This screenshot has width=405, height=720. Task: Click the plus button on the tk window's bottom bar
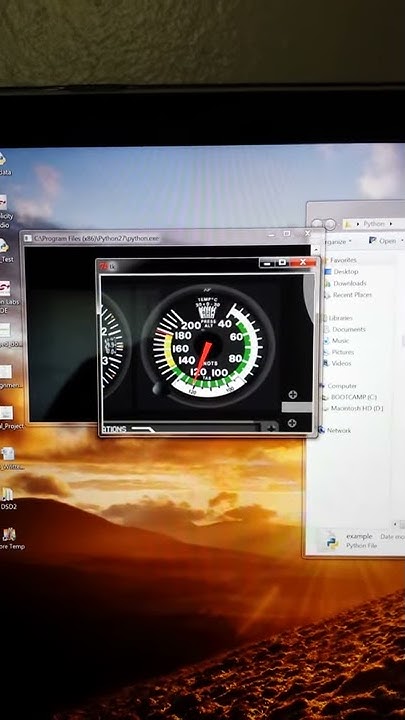click(x=271, y=428)
